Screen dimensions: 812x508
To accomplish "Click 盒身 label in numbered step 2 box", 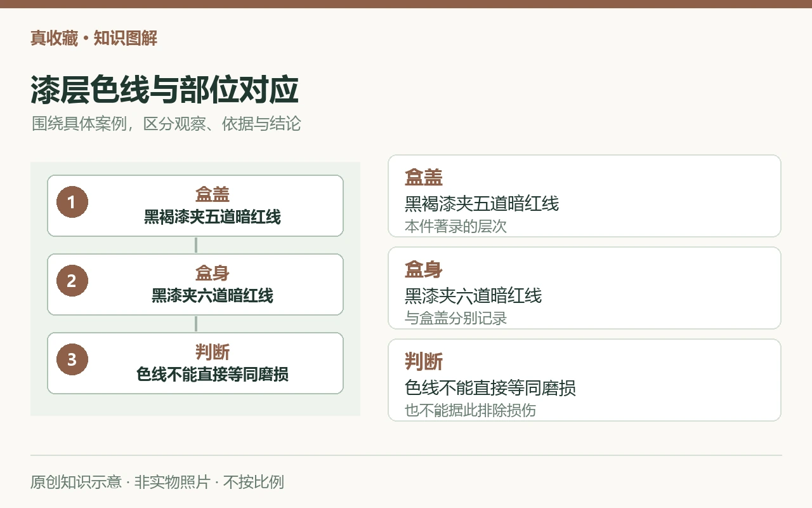I will [x=213, y=273].
